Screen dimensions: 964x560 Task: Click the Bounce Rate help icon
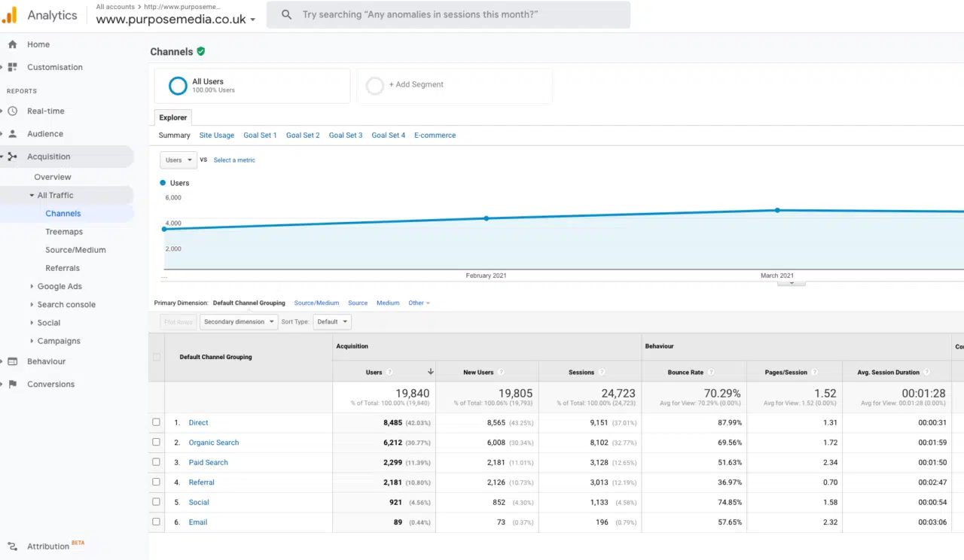point(711,372)
